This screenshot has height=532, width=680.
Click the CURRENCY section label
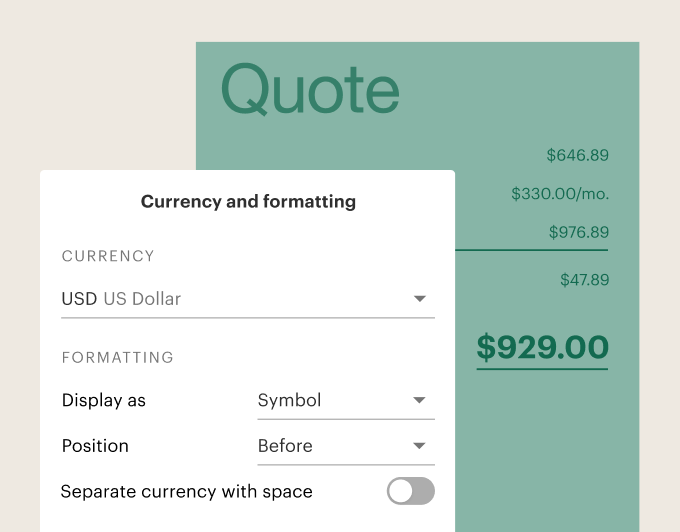pos(108,256)
